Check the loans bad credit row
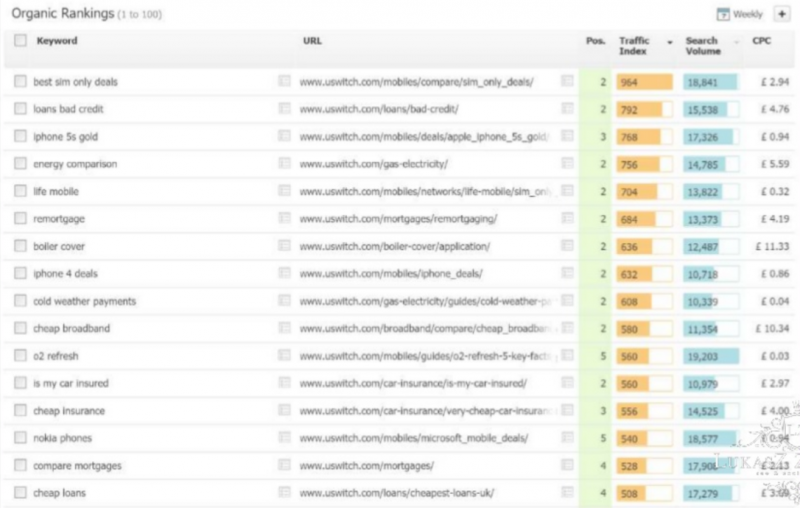800x508 pixels. (20, 109)
